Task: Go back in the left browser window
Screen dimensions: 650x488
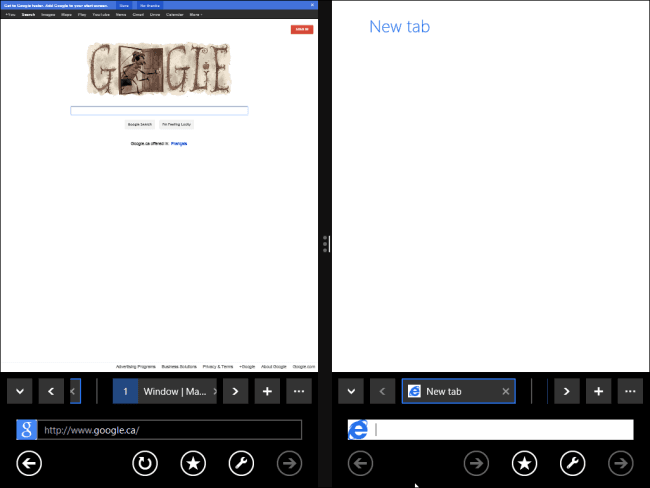Action: click(29, 463)
